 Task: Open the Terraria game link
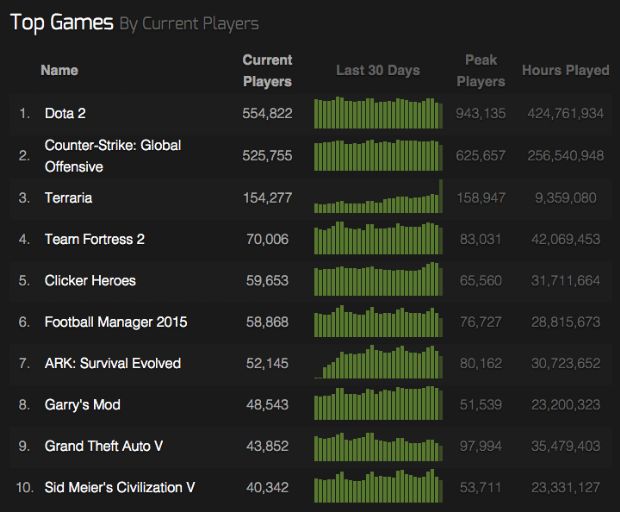click(68, 198)
